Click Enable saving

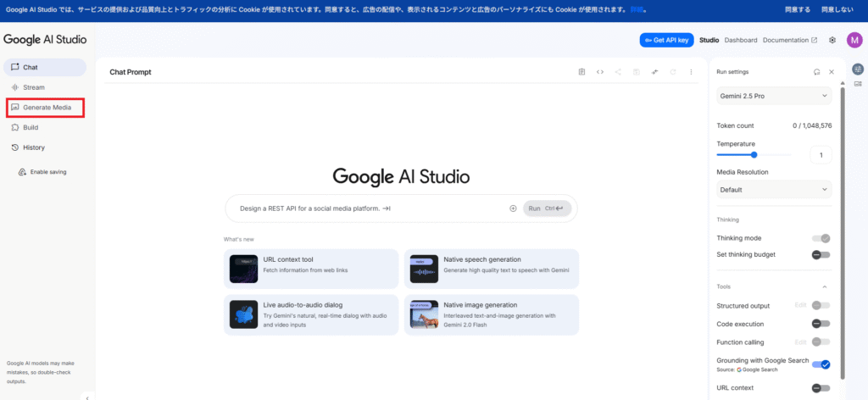tap(42, 172)
